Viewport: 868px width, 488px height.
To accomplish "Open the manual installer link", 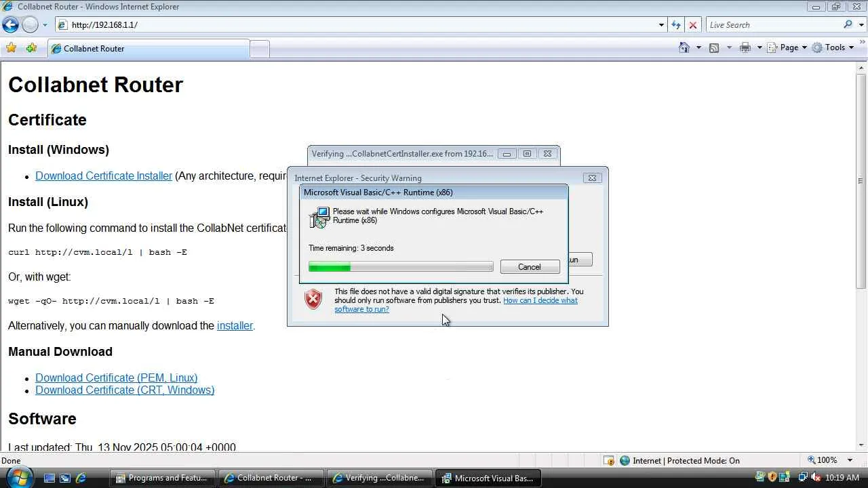I will click(235, 326).
